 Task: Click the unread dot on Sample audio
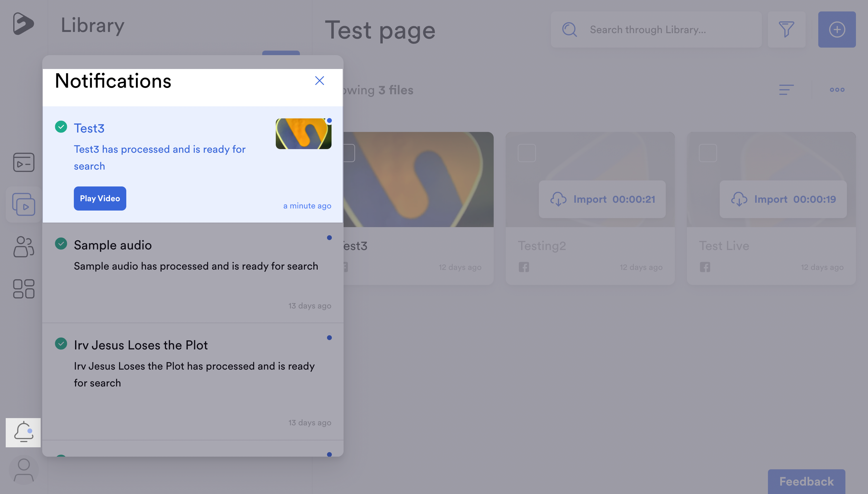329,238
